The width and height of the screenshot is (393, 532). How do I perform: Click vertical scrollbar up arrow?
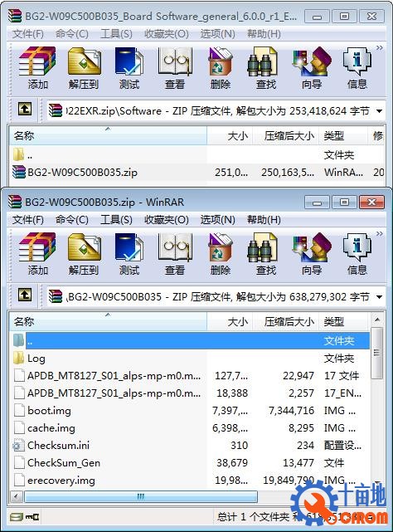(x=376, y=320)
